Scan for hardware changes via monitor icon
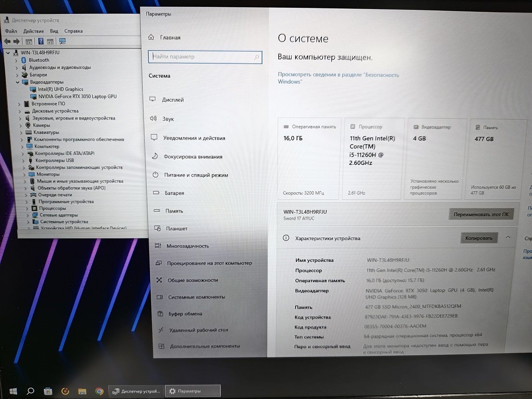The height and width of the screenshot is (399, 532). click(62, 41)
